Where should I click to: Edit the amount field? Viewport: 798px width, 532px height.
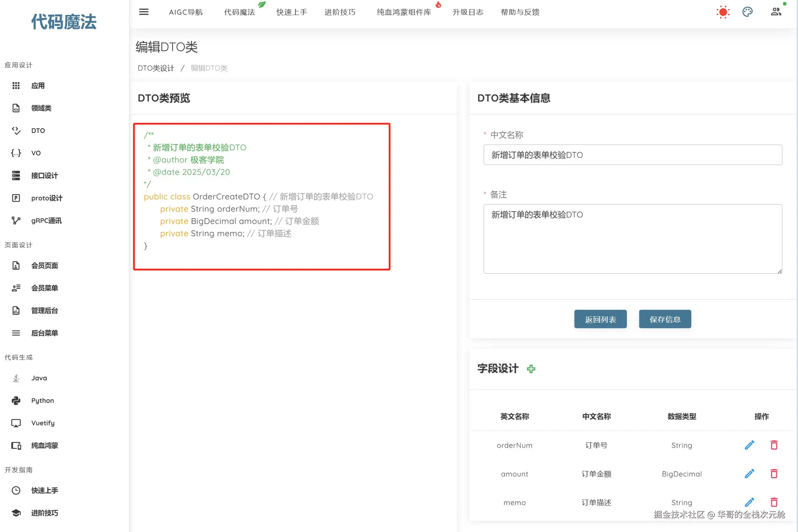pyautogui.click(x=749, y=474)
